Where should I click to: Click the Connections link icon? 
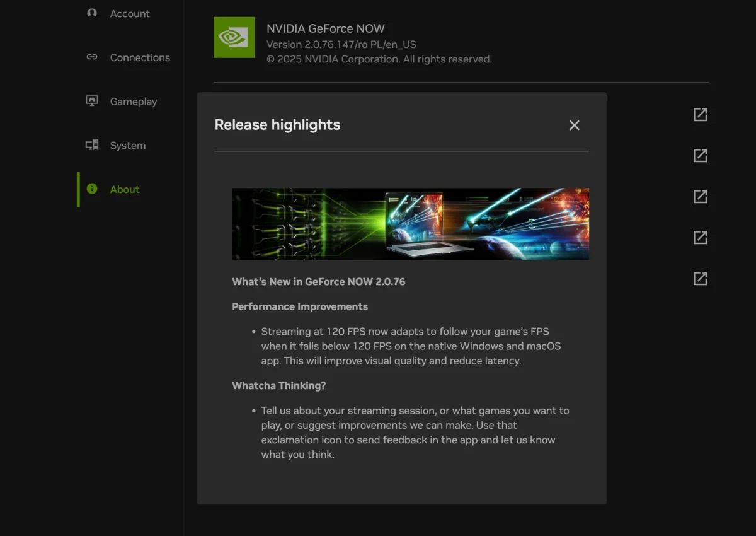point(92,57)
